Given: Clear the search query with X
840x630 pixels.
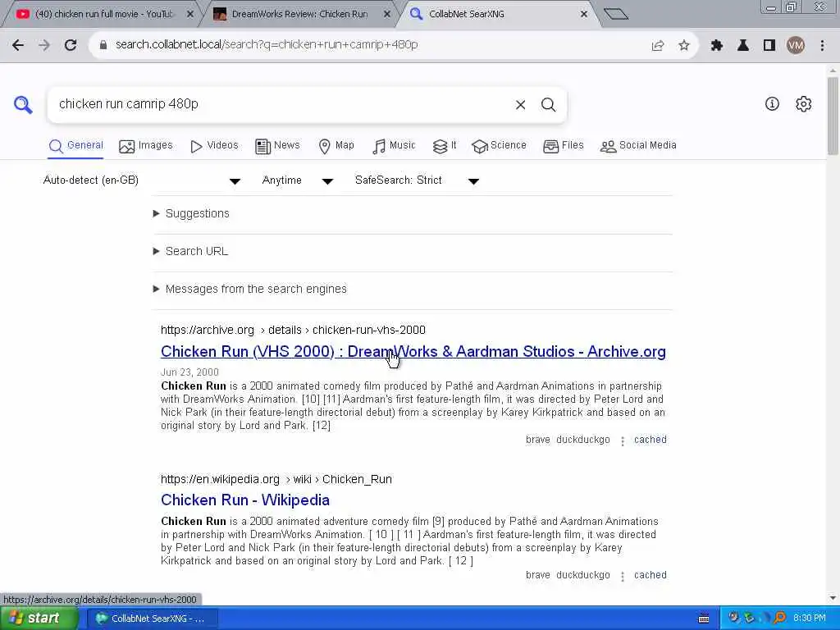Looking at the screenshot, I should tap(520, 105).
